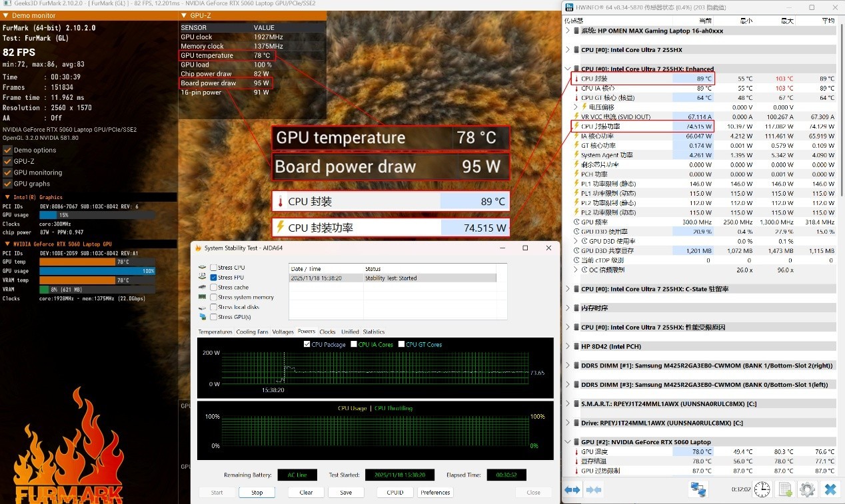Open AIDA64 Preferences button
Screen dimensions: 845x504
coord(435,493)
